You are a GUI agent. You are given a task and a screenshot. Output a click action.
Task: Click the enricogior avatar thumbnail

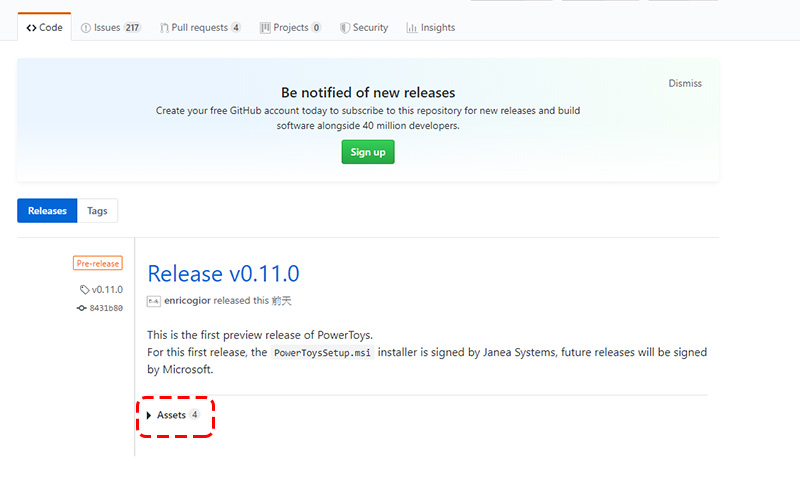(154, 301)
